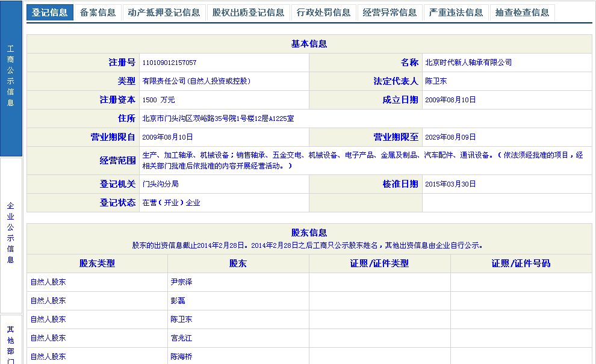The image size is (596, 364).
Task: Select the 动产抵押登记信息 tab
Action: (x=164, y=13)
